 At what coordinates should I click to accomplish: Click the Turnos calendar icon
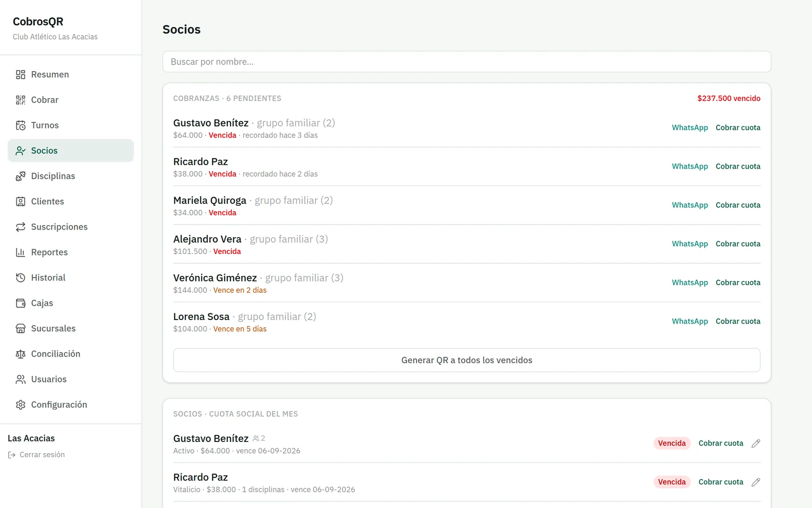pos(20,125)
